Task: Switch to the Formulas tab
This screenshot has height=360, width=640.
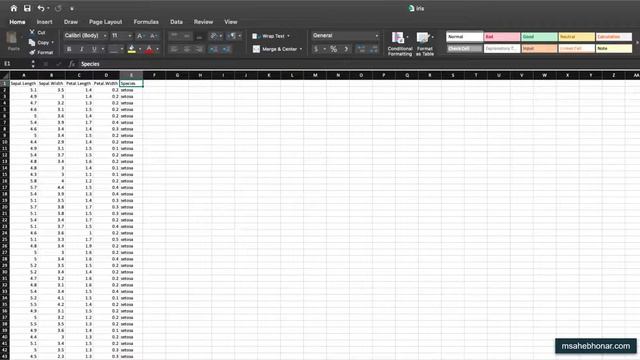Action: [146, 22]
